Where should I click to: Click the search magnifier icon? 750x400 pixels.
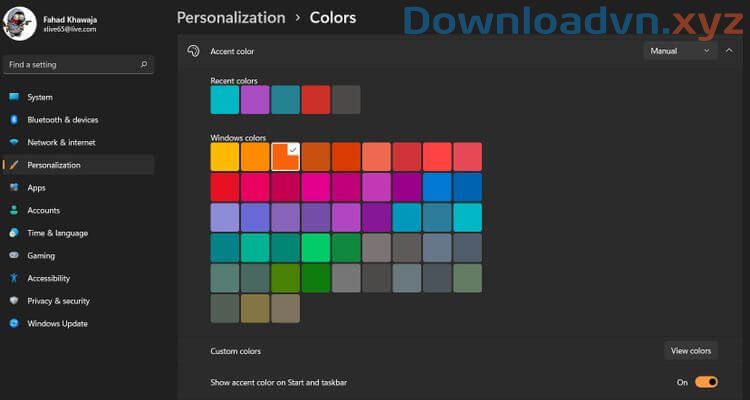click(143, 64)
